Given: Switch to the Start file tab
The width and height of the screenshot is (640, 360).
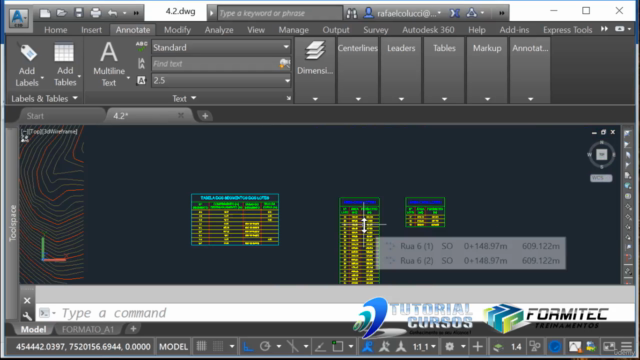Looking at the screenshot, I should pyautogui.click(x=36, y=116).
